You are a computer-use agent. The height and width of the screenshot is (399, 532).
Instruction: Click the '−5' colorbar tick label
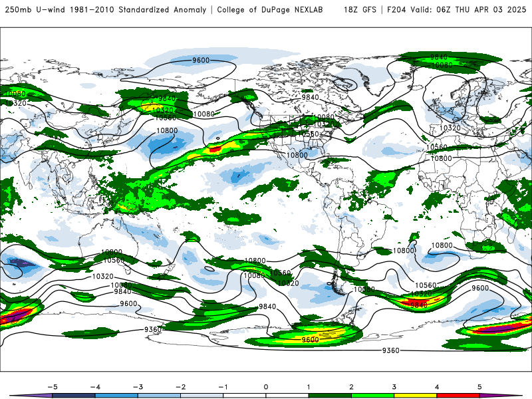pos(53,387)
